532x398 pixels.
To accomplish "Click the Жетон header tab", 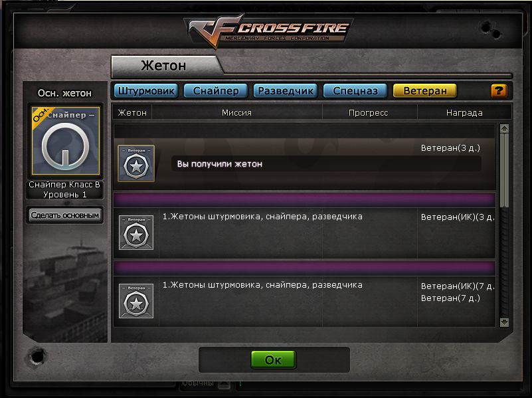I will point(165,66).
